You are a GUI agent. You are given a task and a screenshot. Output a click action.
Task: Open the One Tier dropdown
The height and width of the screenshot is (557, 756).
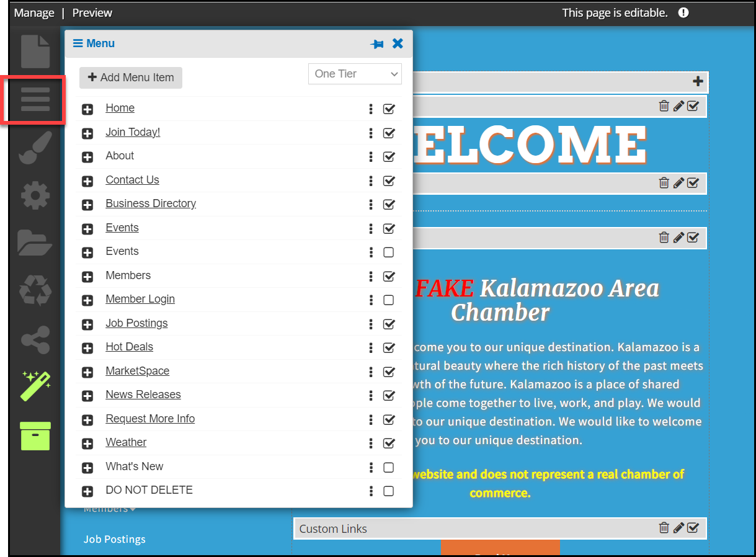[355, 74]
